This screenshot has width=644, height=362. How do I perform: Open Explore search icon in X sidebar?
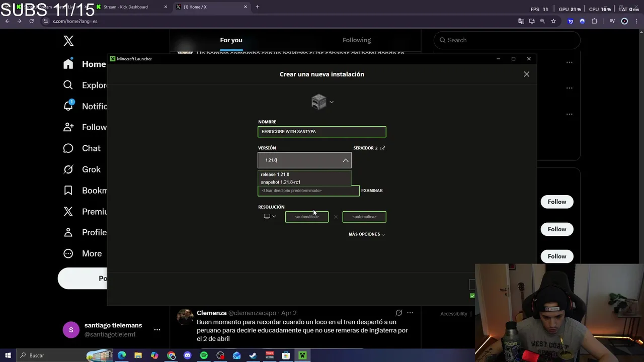point(68,85)
